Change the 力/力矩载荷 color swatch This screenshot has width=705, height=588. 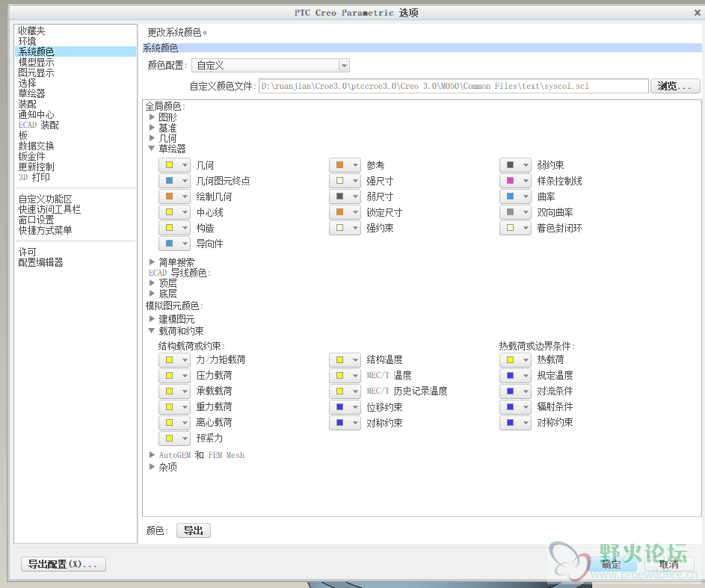[x=174, y=360]
